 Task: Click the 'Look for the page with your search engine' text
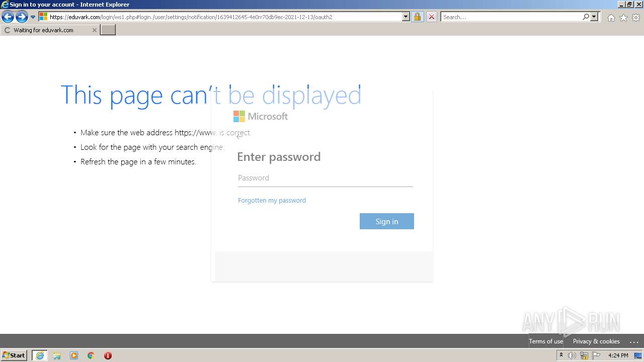click(x=152, y=147)
